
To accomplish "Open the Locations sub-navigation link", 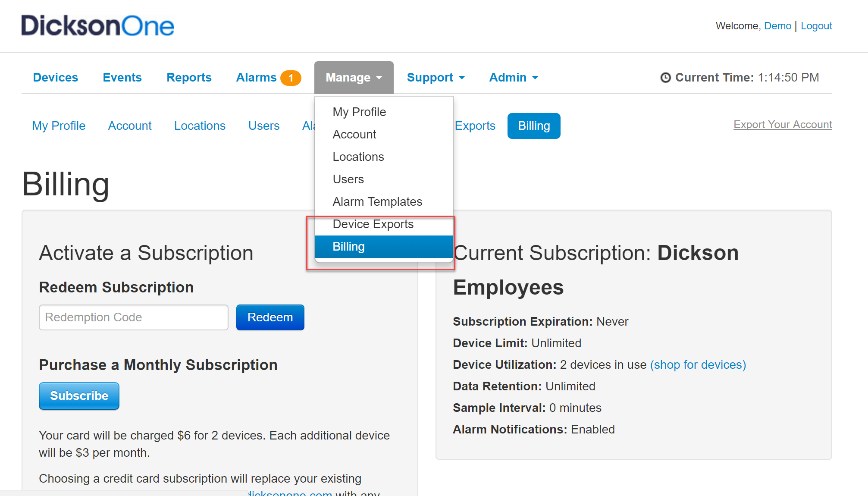I will tap(200, 126).
